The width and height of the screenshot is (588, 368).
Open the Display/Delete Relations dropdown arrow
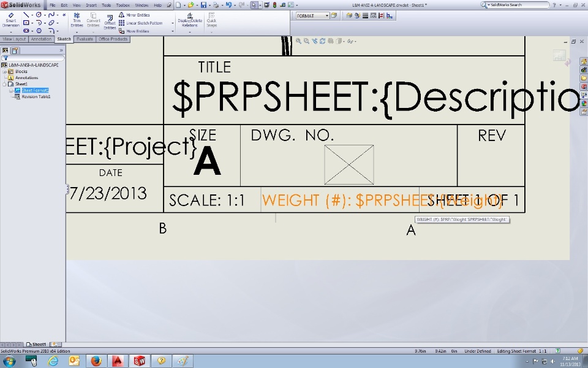click(x=190, y=32)
